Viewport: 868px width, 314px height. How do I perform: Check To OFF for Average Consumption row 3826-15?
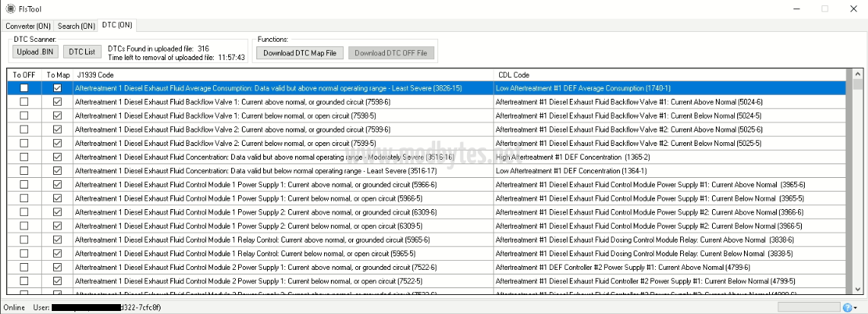tap(24, 88)
